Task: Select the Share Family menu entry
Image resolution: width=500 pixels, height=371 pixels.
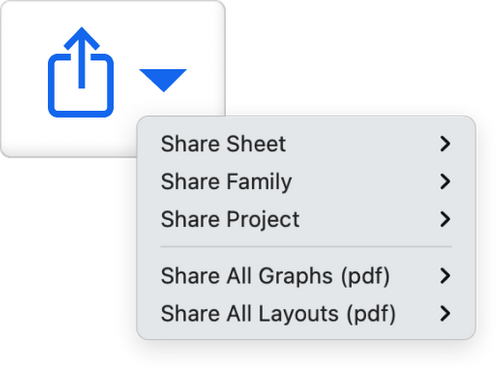Action: (x=306, y=182)
